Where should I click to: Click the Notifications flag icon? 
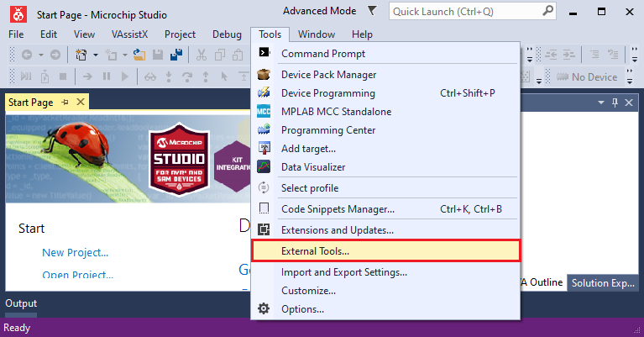372,11
